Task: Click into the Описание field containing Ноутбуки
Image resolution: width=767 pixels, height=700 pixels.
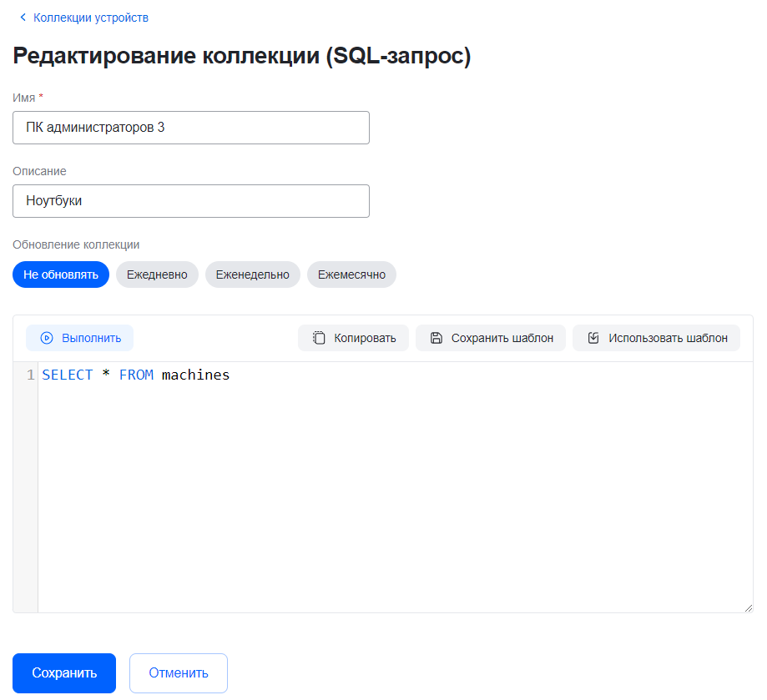Action: tap(190, 201)
